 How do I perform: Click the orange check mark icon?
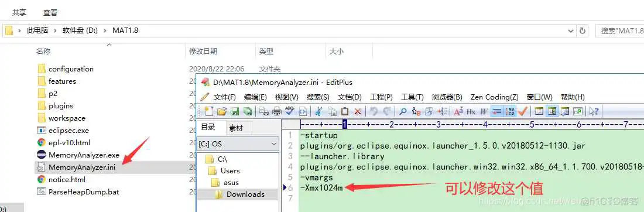click(x=522, y=111)
